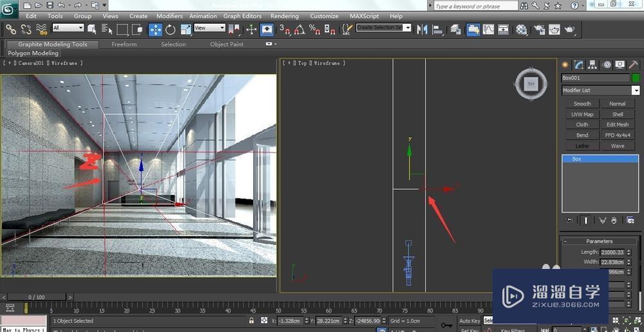Click the time slider 0 / 100 handle
This screenshot has height=332, width=644.
pos(37,297)
